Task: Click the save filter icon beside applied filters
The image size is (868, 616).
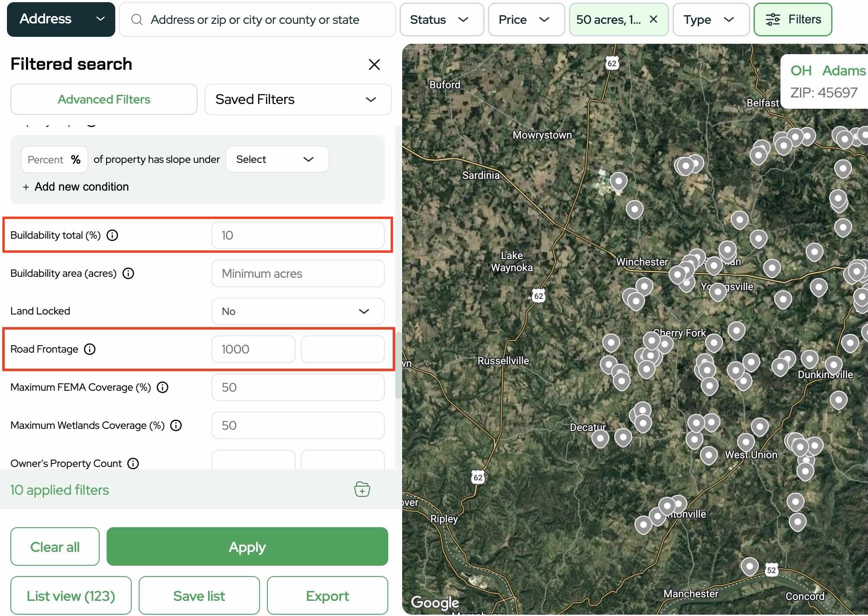Action: click(362, 490)
